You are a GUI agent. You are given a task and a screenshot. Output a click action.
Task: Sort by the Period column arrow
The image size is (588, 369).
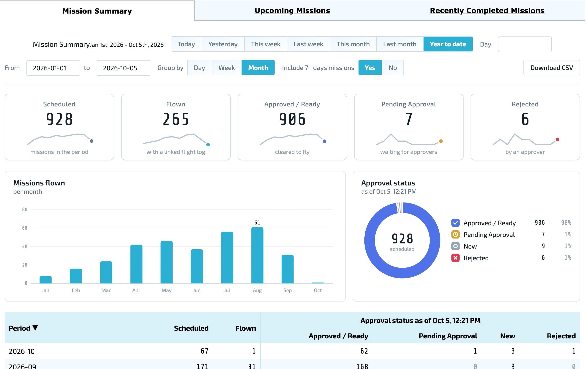(35, 328)
